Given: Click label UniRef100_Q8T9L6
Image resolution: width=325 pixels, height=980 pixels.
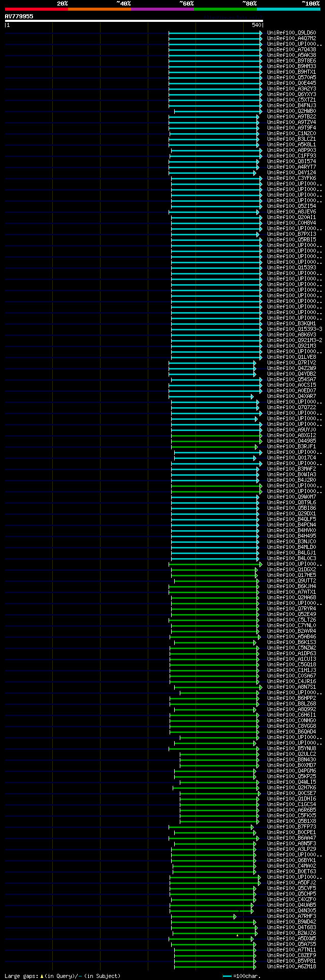Looking at the screenshot, I should (x=291, y=503).
